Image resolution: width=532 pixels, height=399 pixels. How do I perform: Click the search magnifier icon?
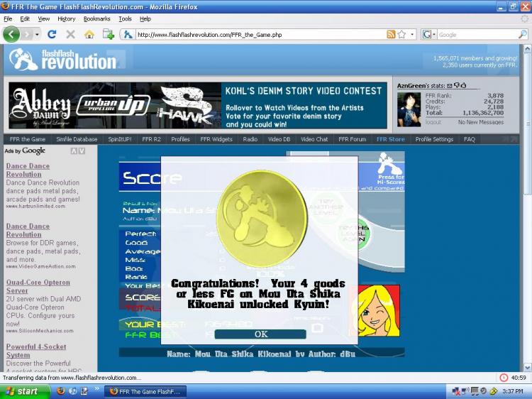click(x=523, y=34)
